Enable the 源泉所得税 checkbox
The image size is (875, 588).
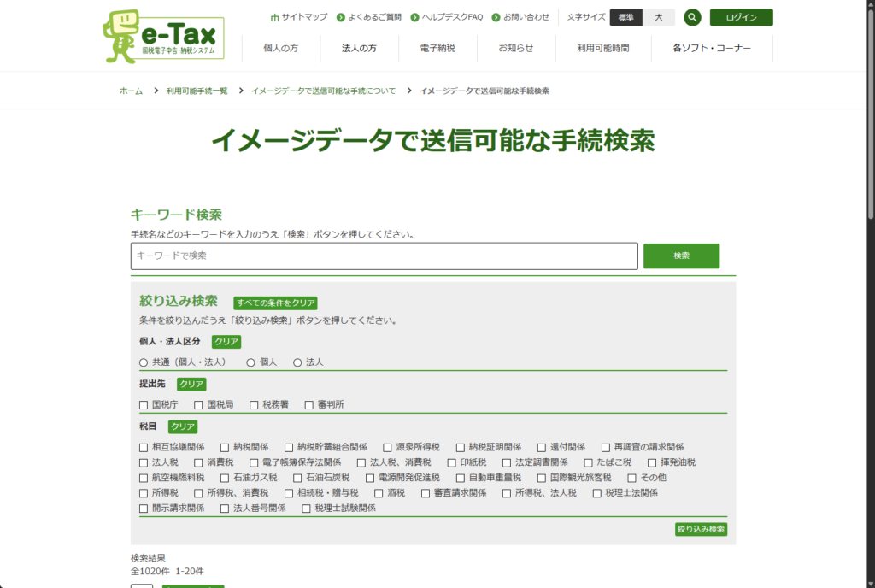pos(387,447)
